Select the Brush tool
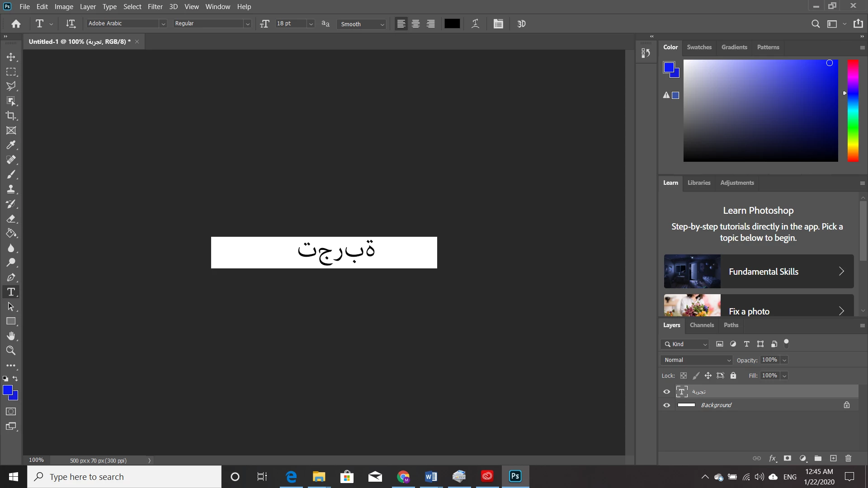The image size is (868, 488). coord(11,174)
